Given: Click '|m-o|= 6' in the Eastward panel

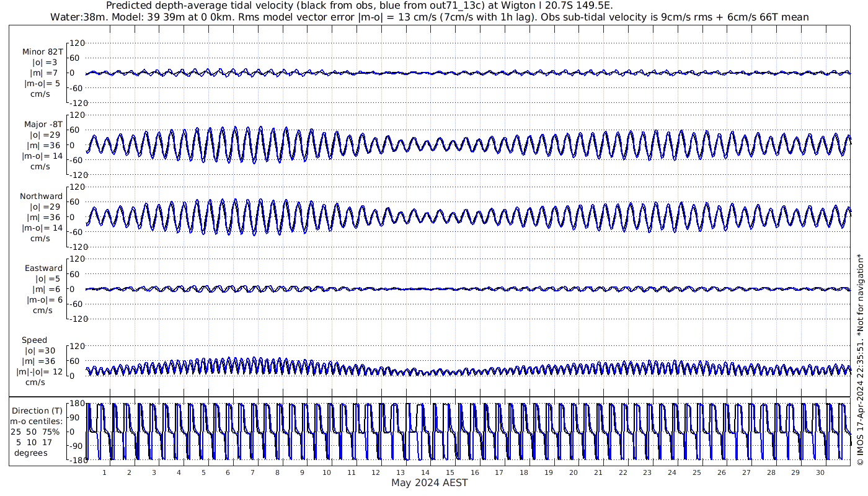Looking at the screenshot, I should tap(45, 300).
